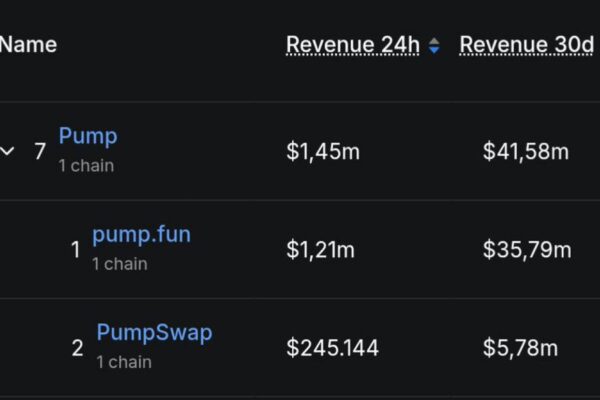This screenshot has width=600, height=400.
Task: Select PumpSwap's $245.144 revenue cell
Action: [332, 348]
